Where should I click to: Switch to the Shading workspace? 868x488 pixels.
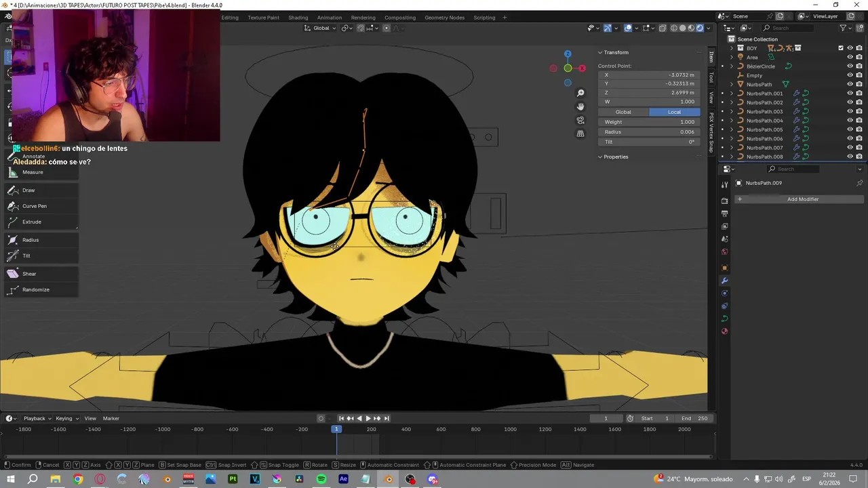pyautogui.click(x=298, y=18)
